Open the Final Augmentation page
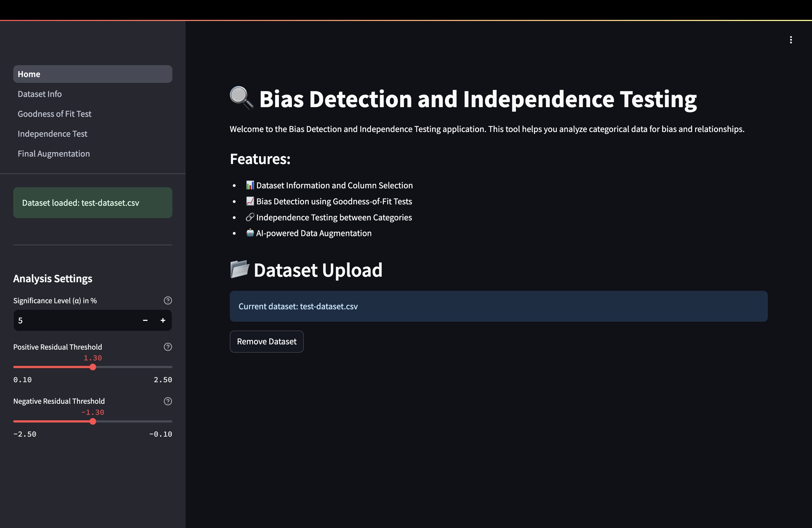Image resolution: width=812 pixels, height=528 pixels. (93, 154)
